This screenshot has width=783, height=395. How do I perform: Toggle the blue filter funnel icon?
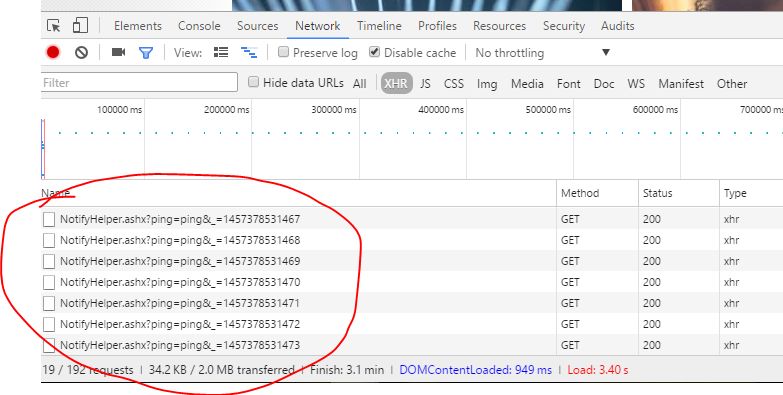146,52
